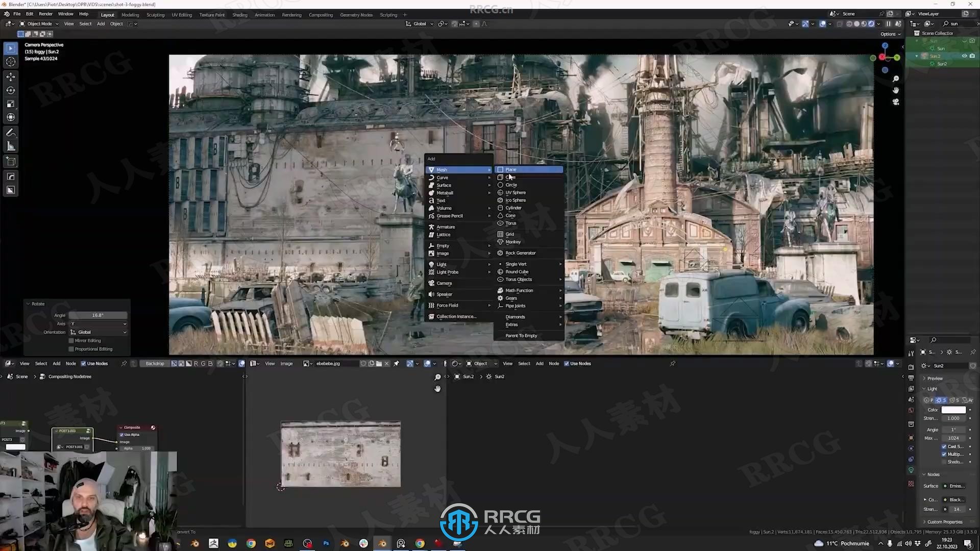
Task: Uncheck the Multiple Importance checkbox
Action: pyautogui.click(x=944, y=455)
